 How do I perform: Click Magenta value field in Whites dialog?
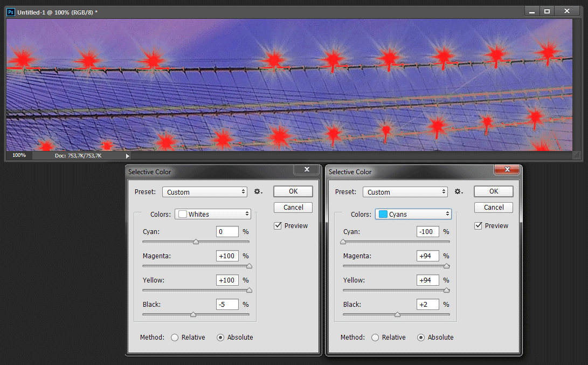pyautogui.click(x=227, y=256)
